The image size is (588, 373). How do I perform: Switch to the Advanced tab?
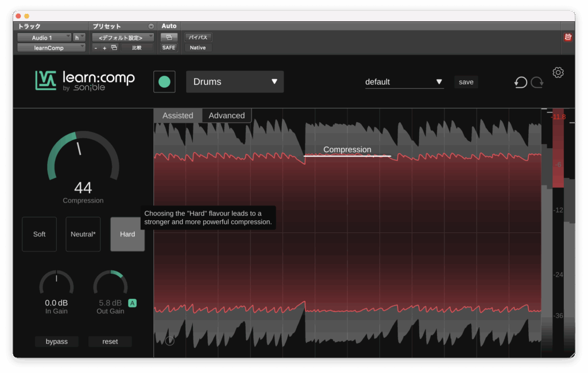click(x=227, y=115)
